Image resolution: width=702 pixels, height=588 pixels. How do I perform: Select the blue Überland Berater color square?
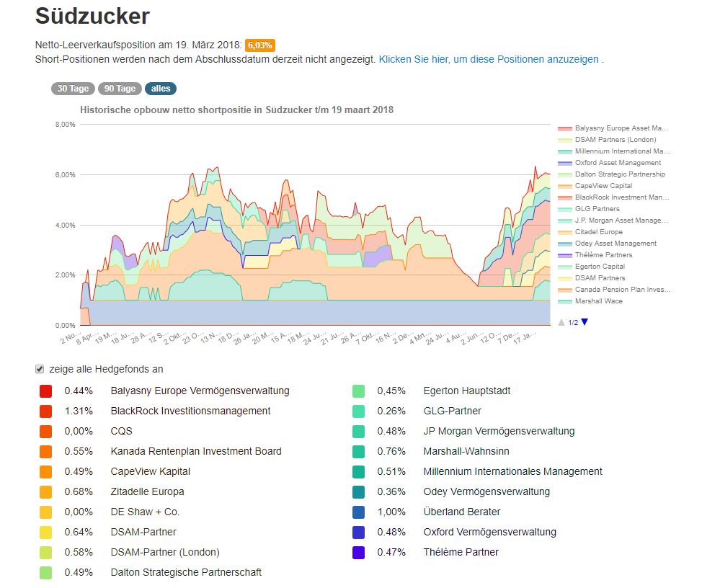pyautogui.click(x=358, y=512)
